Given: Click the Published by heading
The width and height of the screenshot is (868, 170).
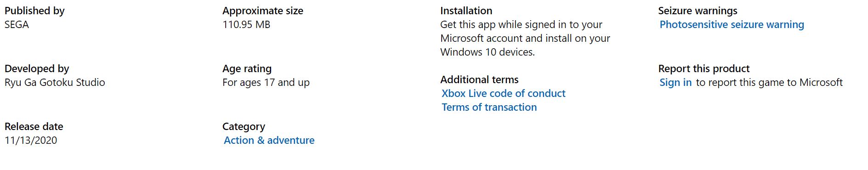Looking at the screenshot, I should (34, 11).
